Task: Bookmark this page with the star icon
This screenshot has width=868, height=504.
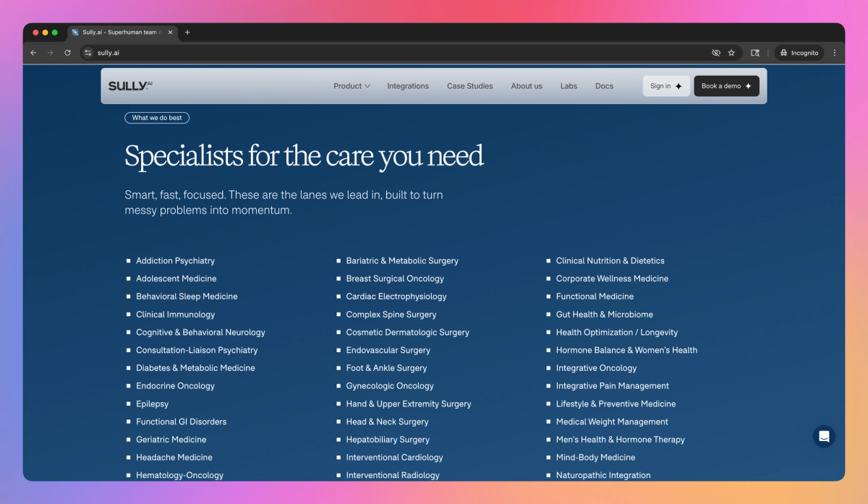Action: click(731, 53)
